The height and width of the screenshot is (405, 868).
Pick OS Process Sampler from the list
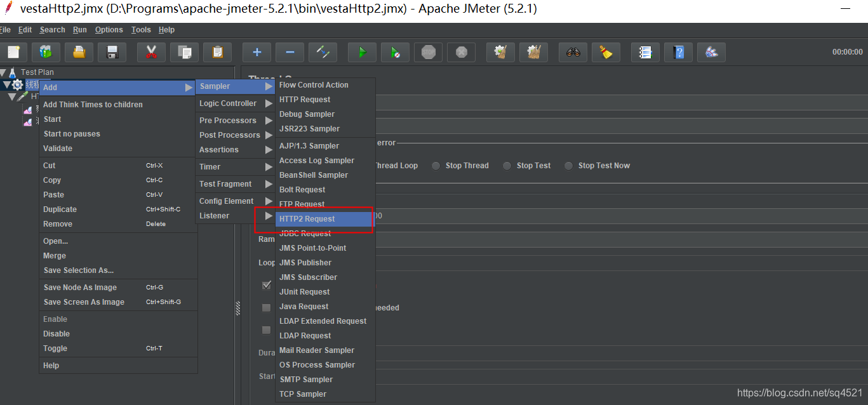325,365
